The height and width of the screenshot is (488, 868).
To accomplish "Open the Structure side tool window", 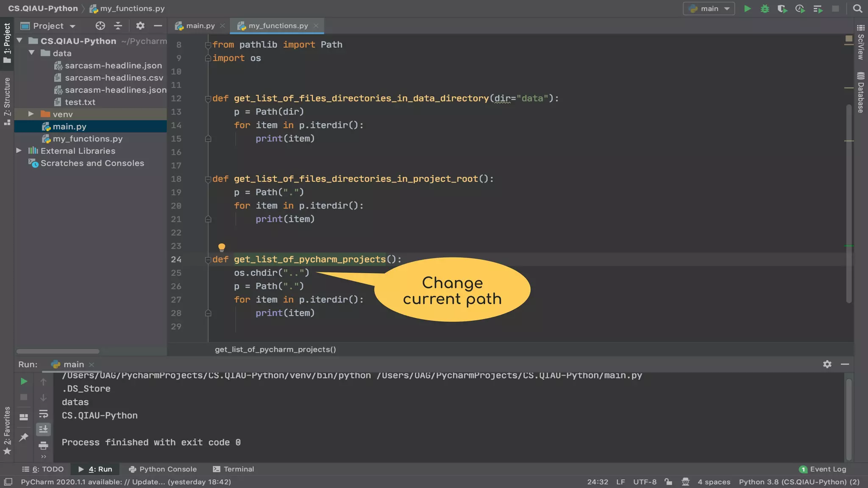I will point(7,102).
